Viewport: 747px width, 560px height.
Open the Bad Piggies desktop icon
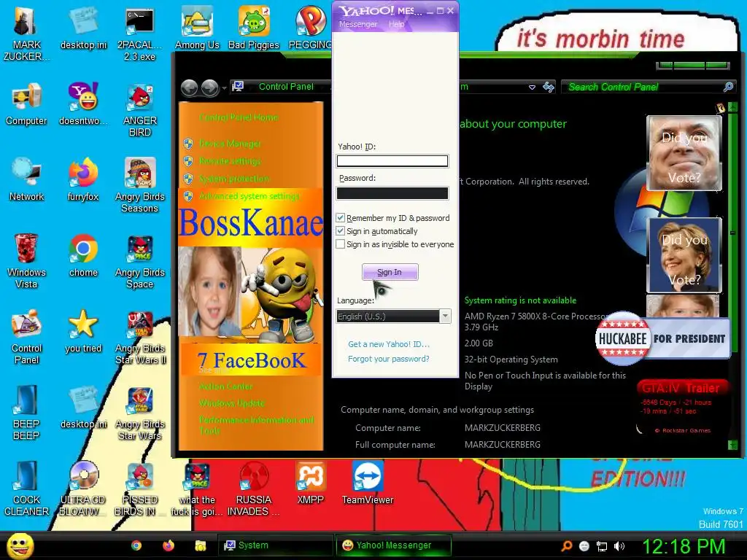pyautogui.click(x=253, y=28)
